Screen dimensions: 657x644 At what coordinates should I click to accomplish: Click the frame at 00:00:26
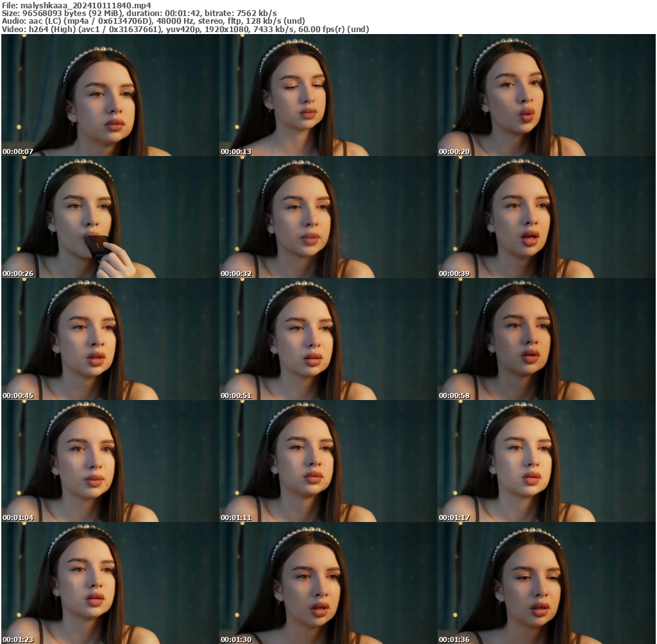point(110,217)
